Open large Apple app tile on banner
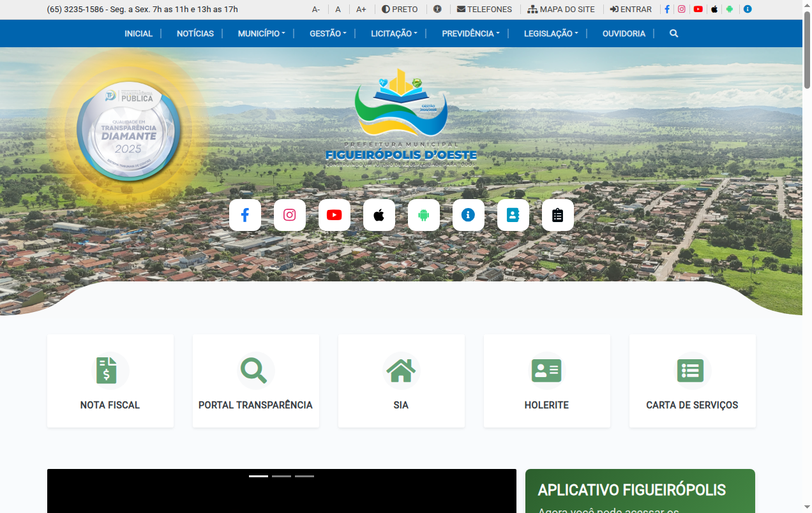Viewport: 812px width, 513px height. click(379, 215)
